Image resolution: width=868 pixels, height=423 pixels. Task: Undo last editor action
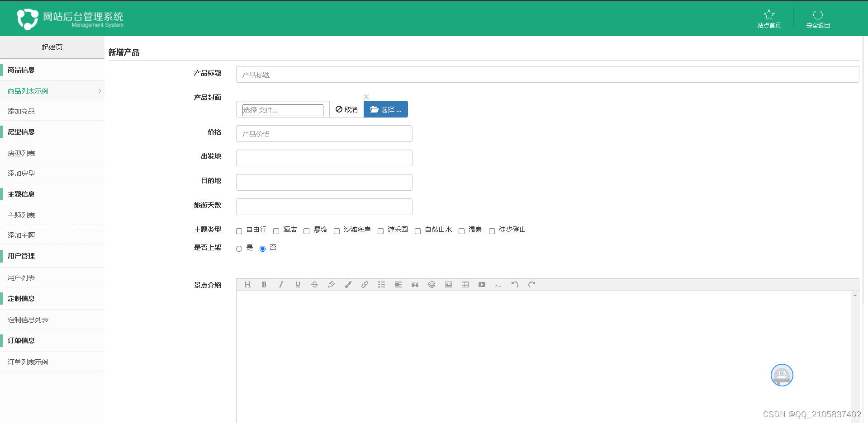click(x=515, y=285)
